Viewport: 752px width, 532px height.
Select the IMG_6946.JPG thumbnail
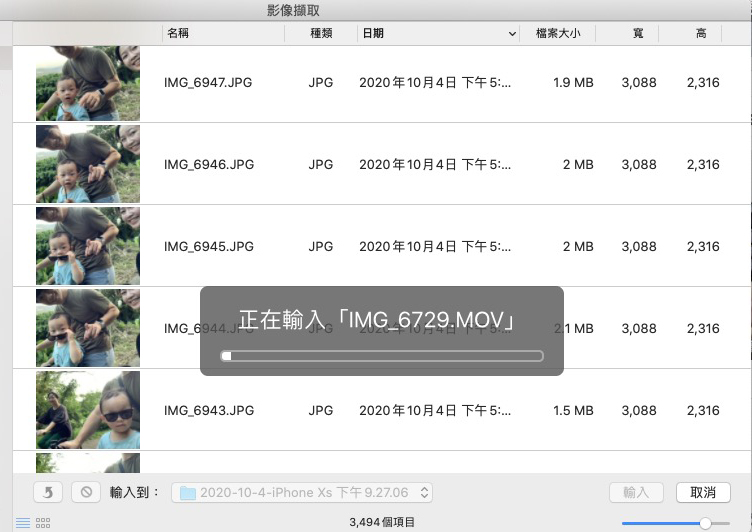point(88,164)
